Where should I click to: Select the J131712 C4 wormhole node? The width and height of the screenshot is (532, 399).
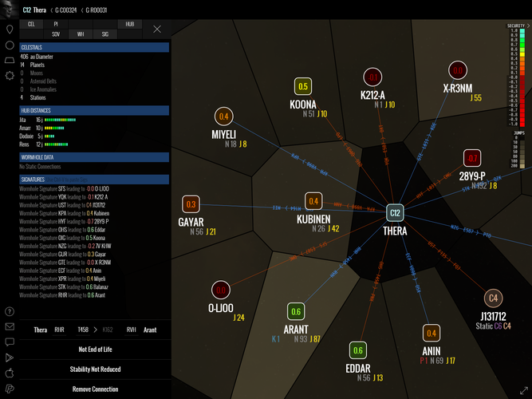click(493, 298)
